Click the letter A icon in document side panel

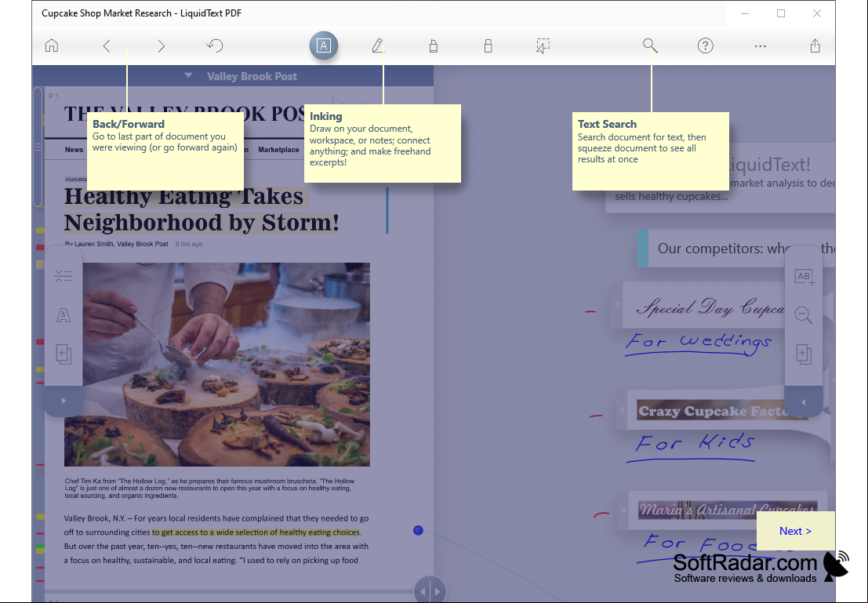pos(64,315)
